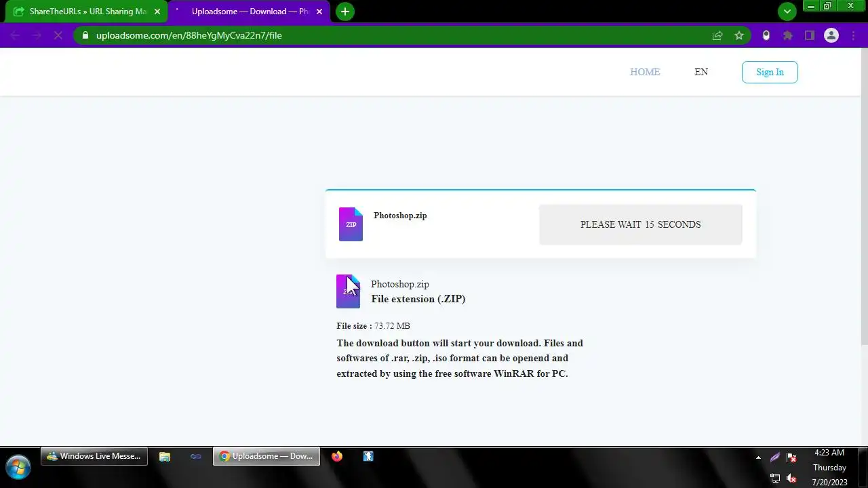Bookmark this page with the star icon
The width and height of the screenshot is (868, 488).
[739, 35]
